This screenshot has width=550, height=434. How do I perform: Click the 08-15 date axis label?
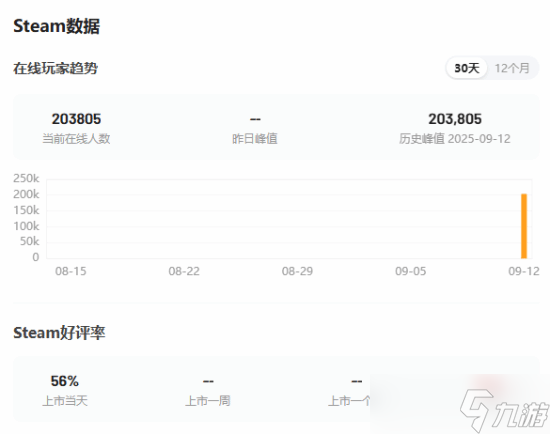point(71,271)
